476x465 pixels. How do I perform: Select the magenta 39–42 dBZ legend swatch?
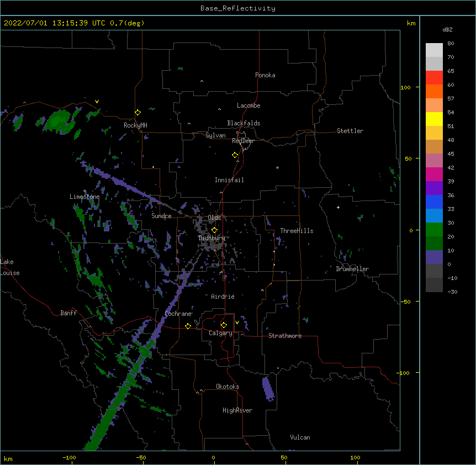tap(434, 174)
